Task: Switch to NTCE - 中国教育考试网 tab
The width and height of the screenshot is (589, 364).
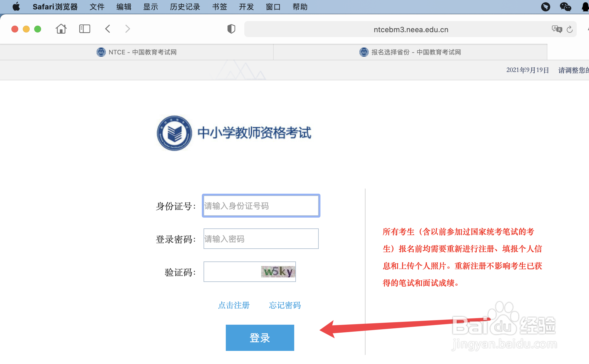Action: [x=137, y=52]
